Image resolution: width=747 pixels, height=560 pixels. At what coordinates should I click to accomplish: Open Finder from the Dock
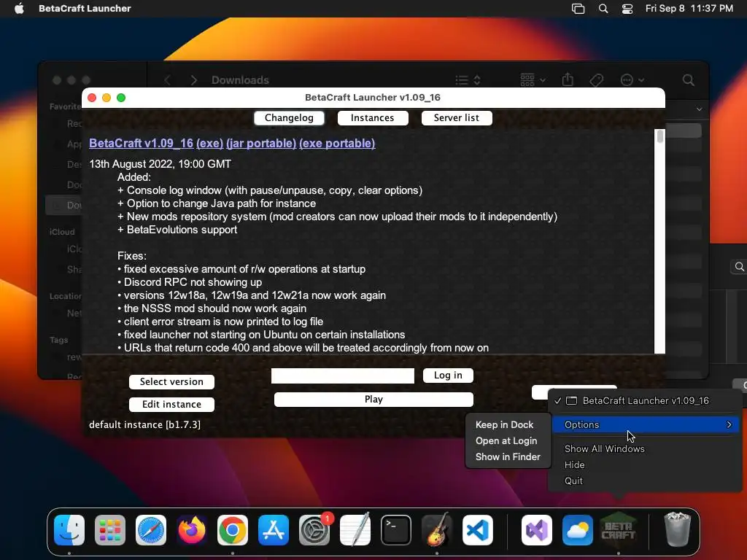click(x=69, y=530)
